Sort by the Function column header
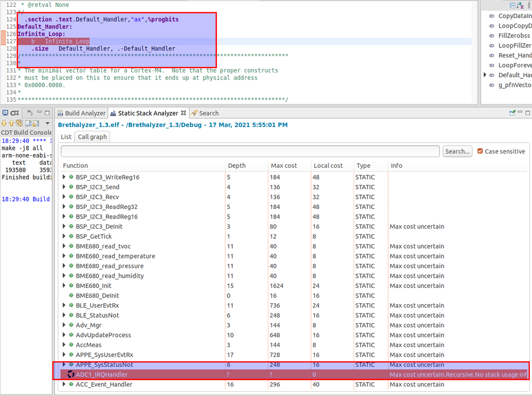 [75, 165]
